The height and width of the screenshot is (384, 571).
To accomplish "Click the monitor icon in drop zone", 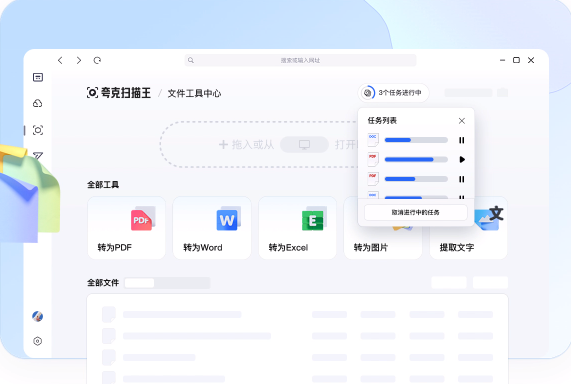I will [304, 145].
